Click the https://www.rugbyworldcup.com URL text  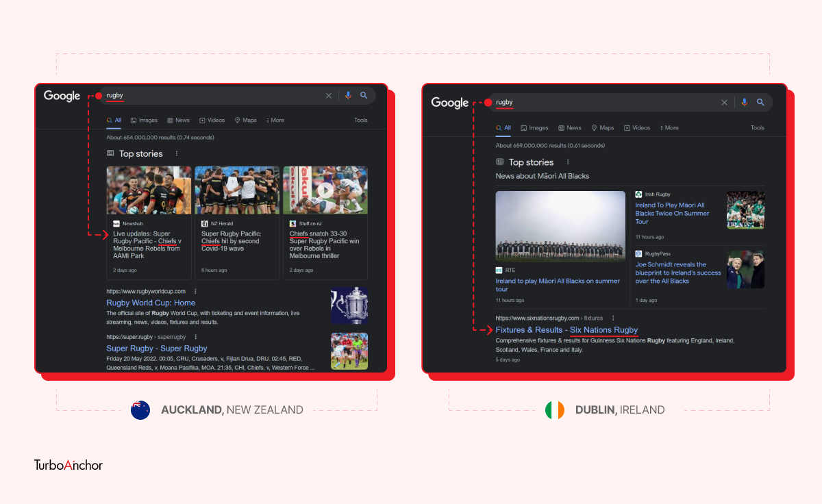[146, 291]
